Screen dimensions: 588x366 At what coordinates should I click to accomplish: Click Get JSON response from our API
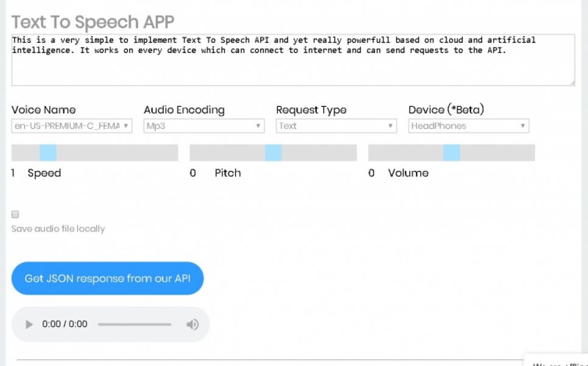[107, 279]
